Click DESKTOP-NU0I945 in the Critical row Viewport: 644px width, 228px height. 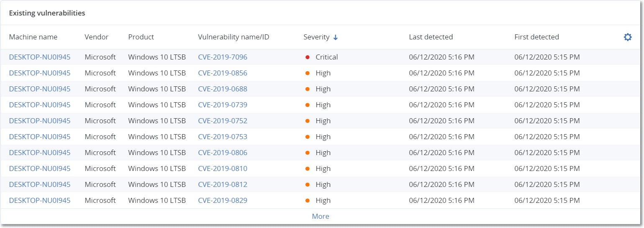tap(40, 57)
